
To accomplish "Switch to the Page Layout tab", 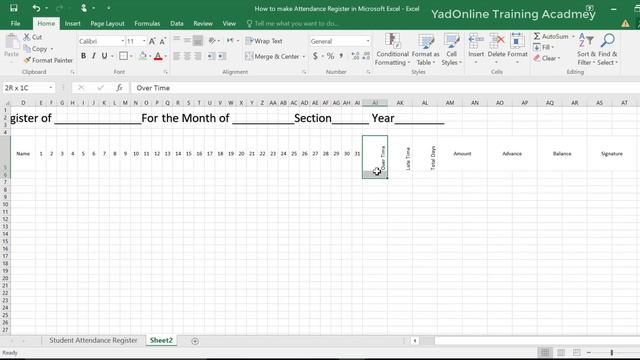I will [x=107, y=24].
